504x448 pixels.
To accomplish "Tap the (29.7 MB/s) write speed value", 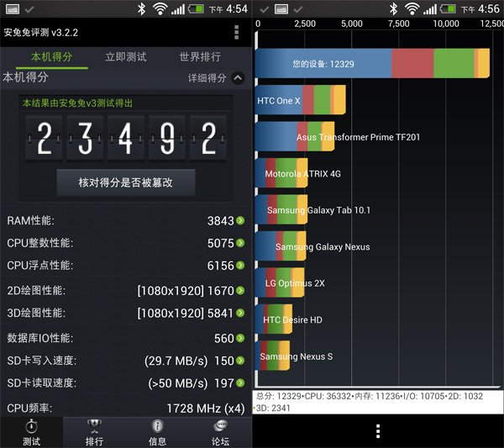I will 176,361.
